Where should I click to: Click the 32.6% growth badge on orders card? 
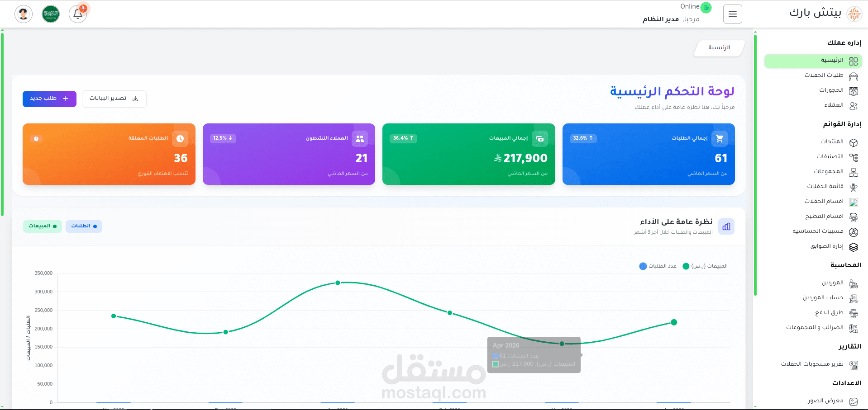pyautogui.click(x=583, y=138)
